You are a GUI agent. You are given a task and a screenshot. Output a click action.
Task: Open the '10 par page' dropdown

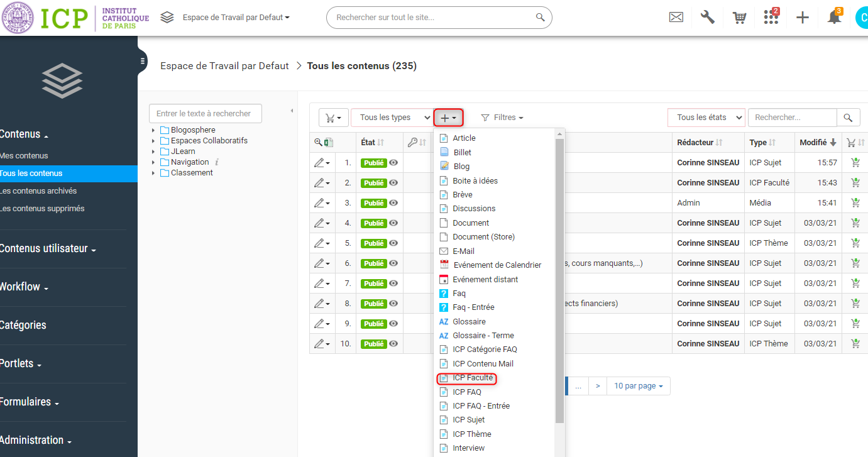click(638, 386)
